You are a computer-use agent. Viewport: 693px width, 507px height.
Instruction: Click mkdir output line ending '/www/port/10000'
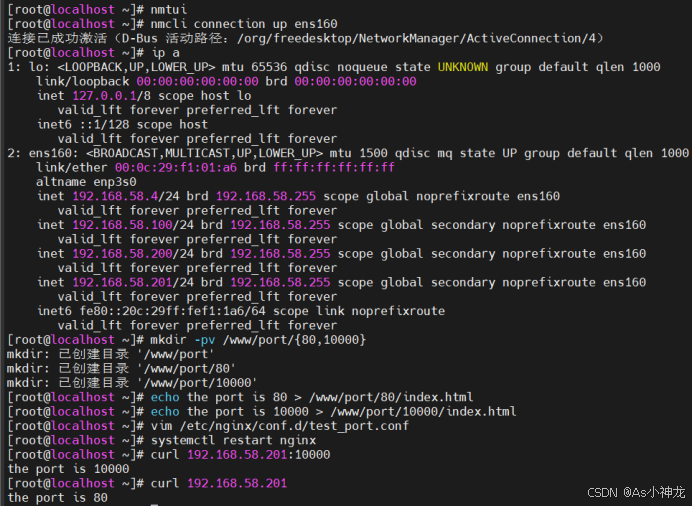point(132,383)
